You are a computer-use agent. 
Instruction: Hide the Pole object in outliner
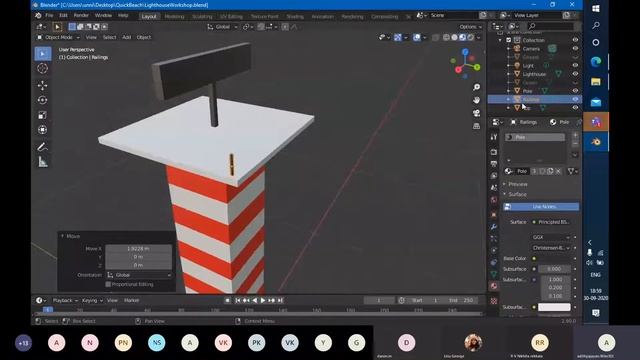575,91
